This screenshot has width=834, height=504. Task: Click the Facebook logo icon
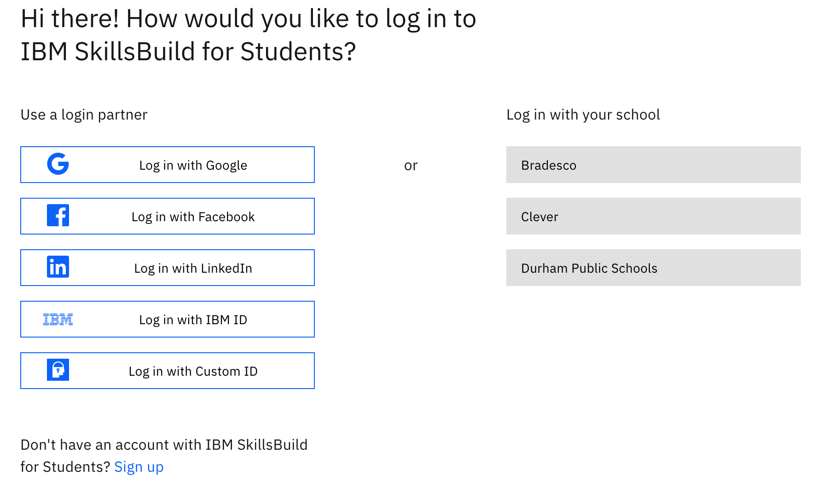click(x=58, y=216)
